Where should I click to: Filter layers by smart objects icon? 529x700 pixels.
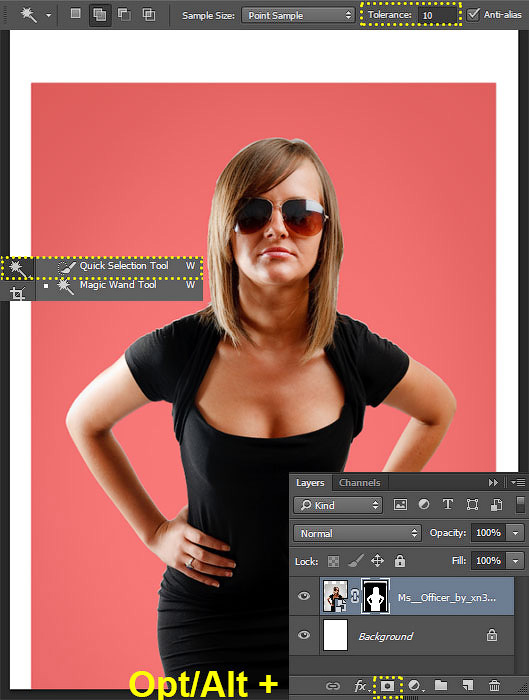[x=496, y=505]
